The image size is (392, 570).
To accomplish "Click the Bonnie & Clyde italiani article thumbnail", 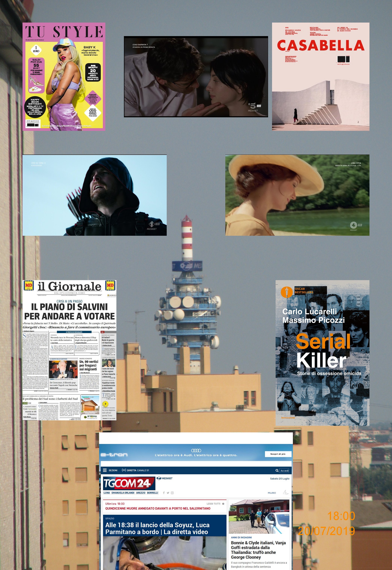I will pyautogui.click(x=259, y=516).
